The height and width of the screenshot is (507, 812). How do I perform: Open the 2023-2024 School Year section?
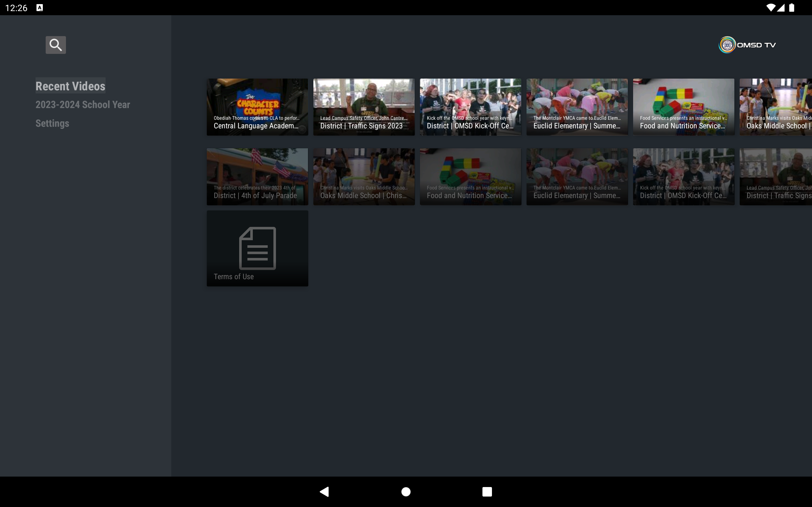pyautogui.click(x=82, y=105)
